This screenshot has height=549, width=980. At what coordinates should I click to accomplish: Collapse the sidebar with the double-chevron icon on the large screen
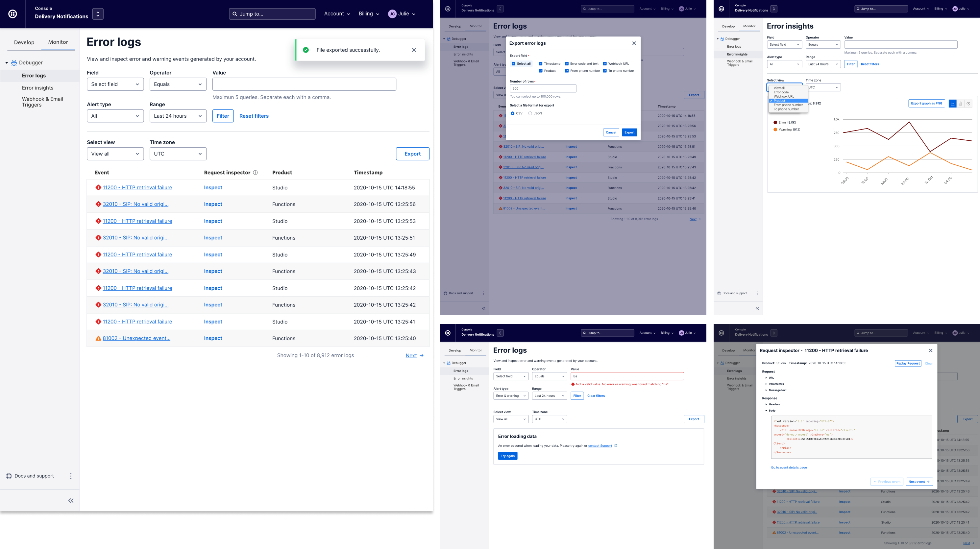(x=71, y=500)
